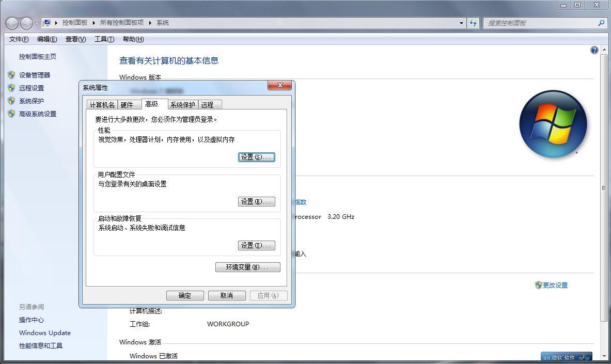Open 设备管理器 from the sidebar
The width and height of the screenshot is (611, 364).
click(x=35, y=75)
